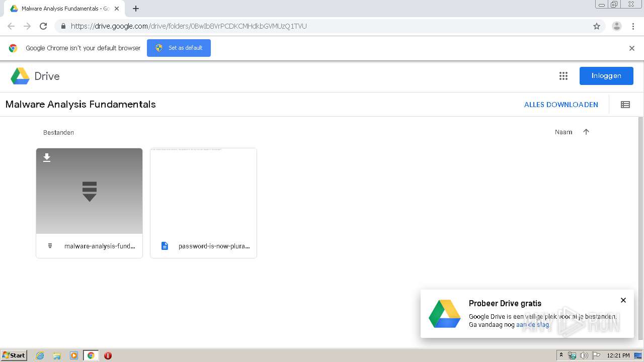
Task: Click the Malware Analysis Fundamentals folder title
Action: point(80,105)
